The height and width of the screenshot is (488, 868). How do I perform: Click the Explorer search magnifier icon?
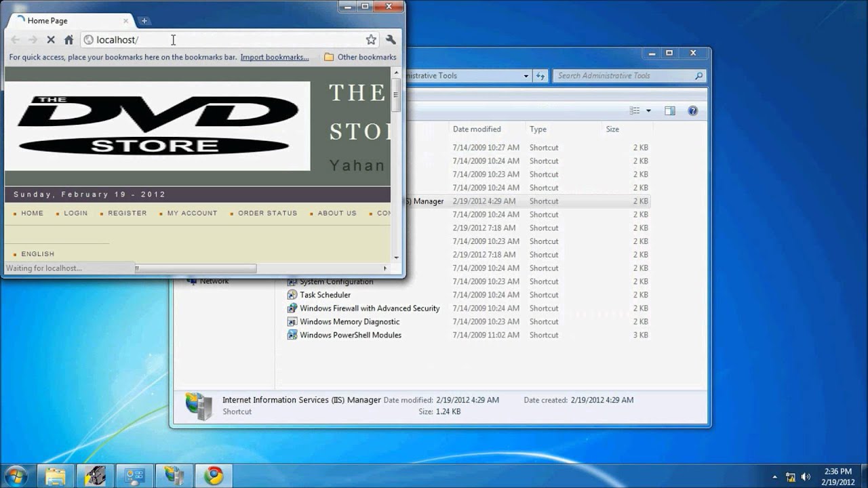point(698,76)
